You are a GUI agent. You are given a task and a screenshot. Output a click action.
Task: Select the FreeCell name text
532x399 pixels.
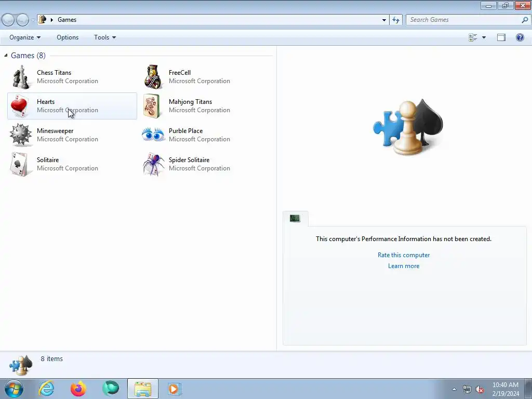pos(179,73)
